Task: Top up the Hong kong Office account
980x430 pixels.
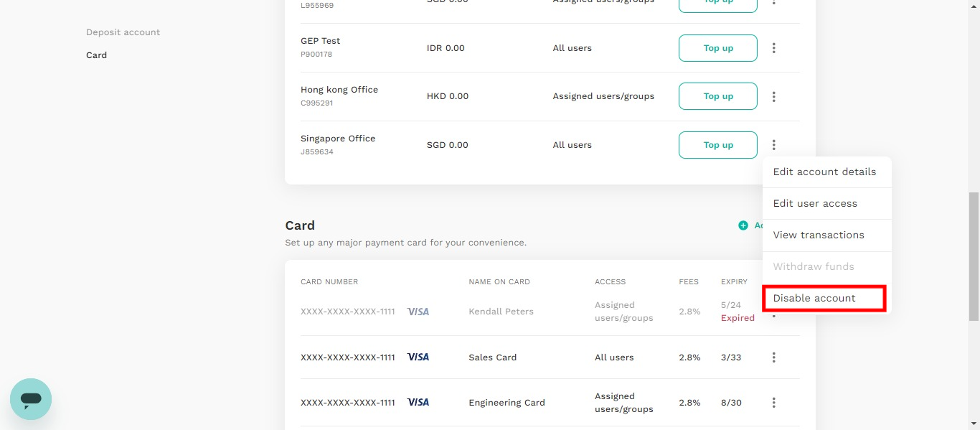Action: pyautogui.click(x=718, y=96)
